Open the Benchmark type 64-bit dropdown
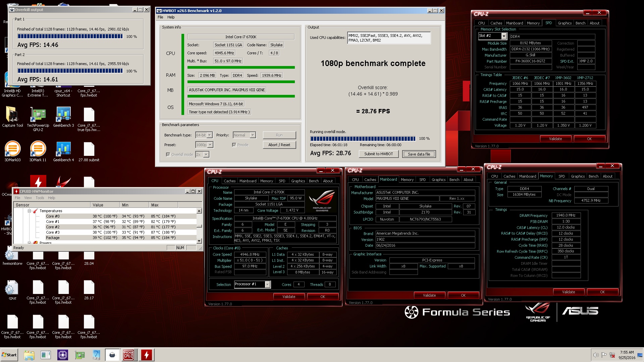This screenshot has width=644, height=362. click(x=209, y=135)
